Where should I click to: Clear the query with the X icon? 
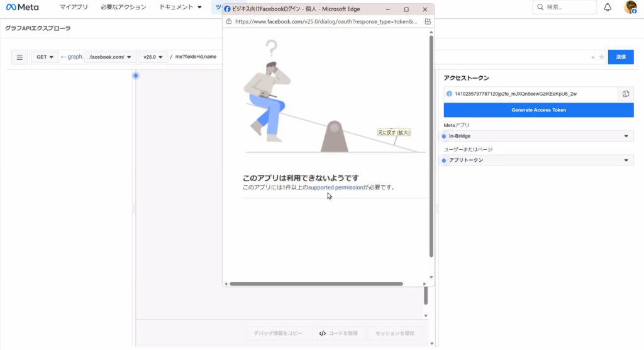click(592, 57)
